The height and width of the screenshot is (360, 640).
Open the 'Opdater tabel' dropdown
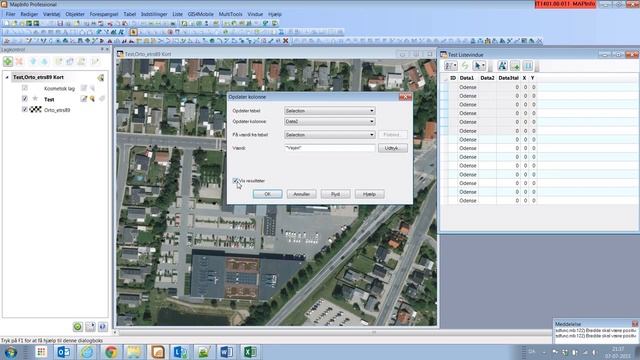[330, 111]
